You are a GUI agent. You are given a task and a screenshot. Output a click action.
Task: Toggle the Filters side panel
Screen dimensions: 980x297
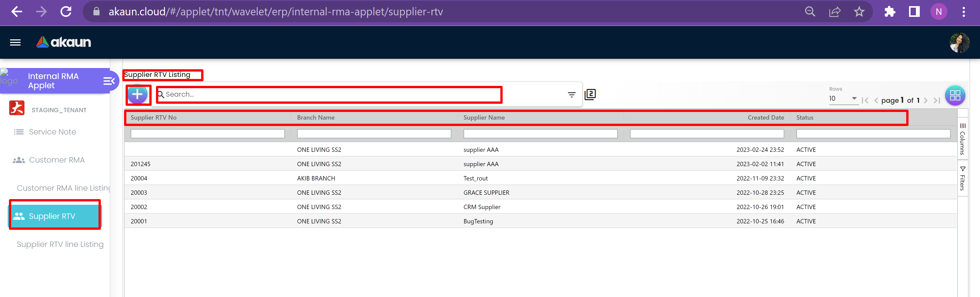962,178
